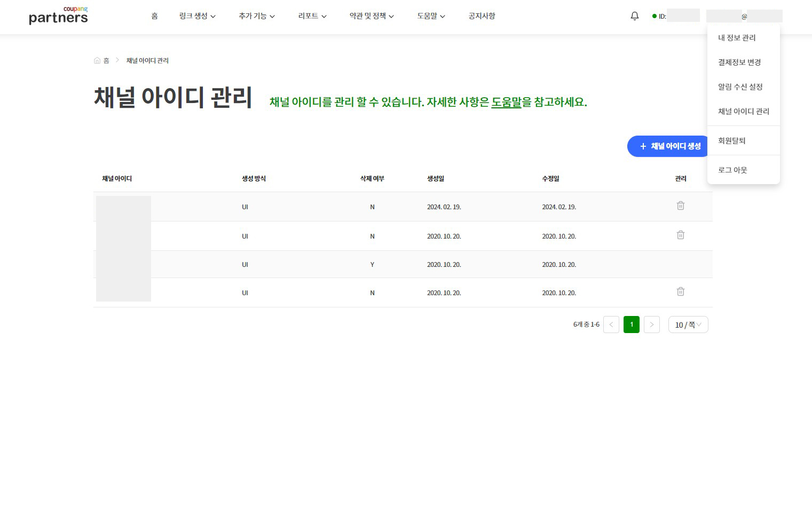Open 공지사항 in top navigation
Image resolution: width=812 pixels, height=506 pixels.
482,16
